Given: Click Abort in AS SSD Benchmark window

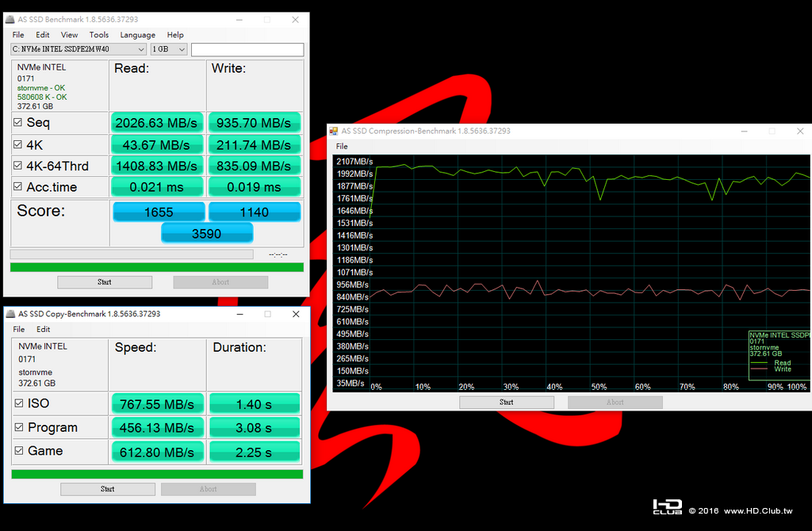Looking at the screenshot, I should point(220,282).
